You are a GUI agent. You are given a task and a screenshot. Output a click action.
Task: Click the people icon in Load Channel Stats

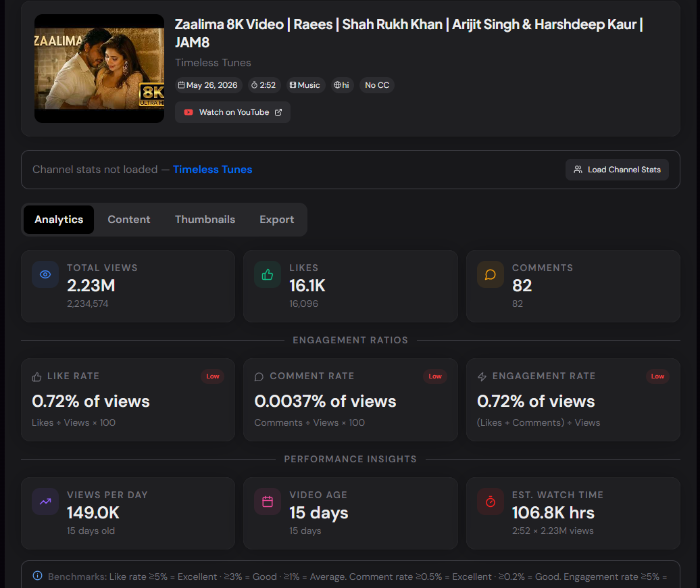[578, 170]
